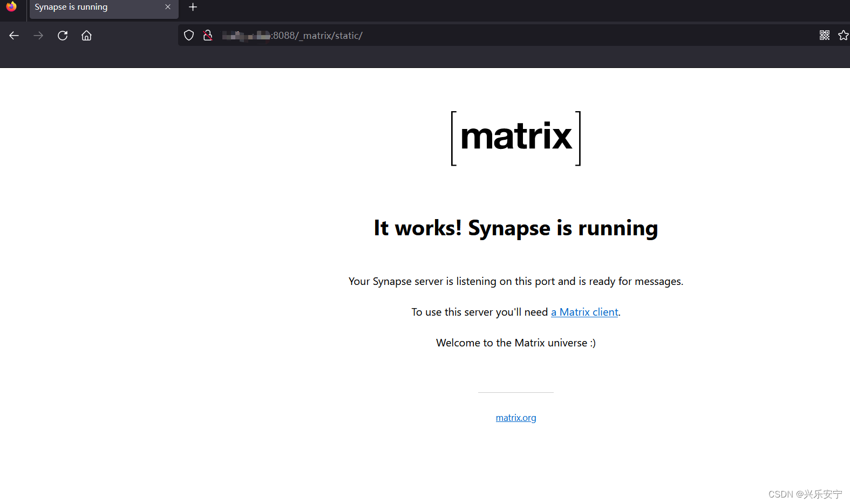This screenshot has width=850, height=504.
Task: Click heading 'It works! Synapse is running'
Action: point(516,228)
